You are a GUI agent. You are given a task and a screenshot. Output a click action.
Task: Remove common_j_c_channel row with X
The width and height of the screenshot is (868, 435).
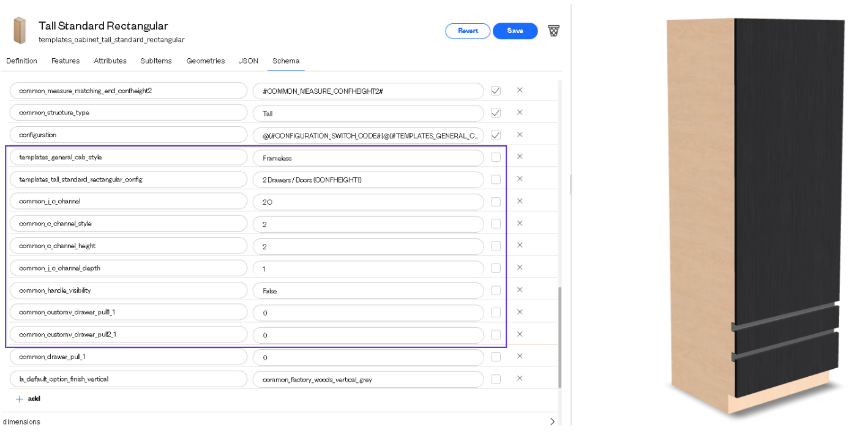coord(520,201)
